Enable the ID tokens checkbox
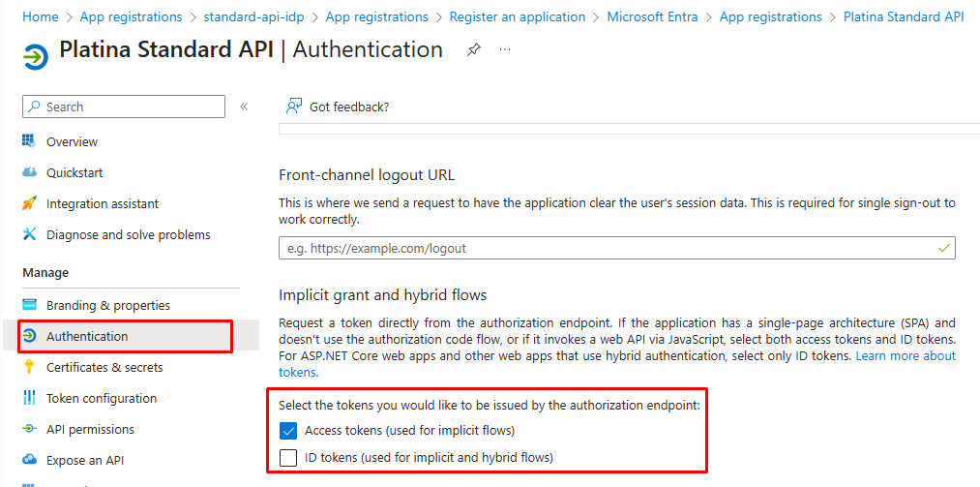This screenshot has width=980, height=487. (288, 458)
